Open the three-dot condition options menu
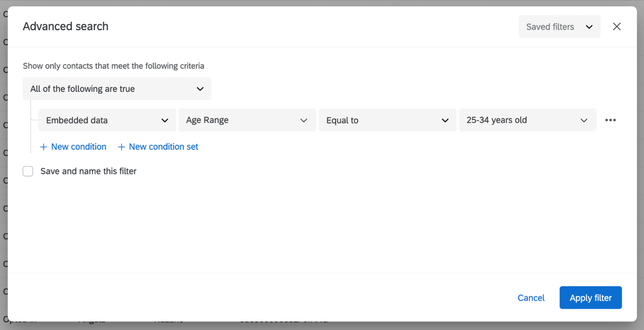This screenshot has height=330, width=644. (610, 120)
